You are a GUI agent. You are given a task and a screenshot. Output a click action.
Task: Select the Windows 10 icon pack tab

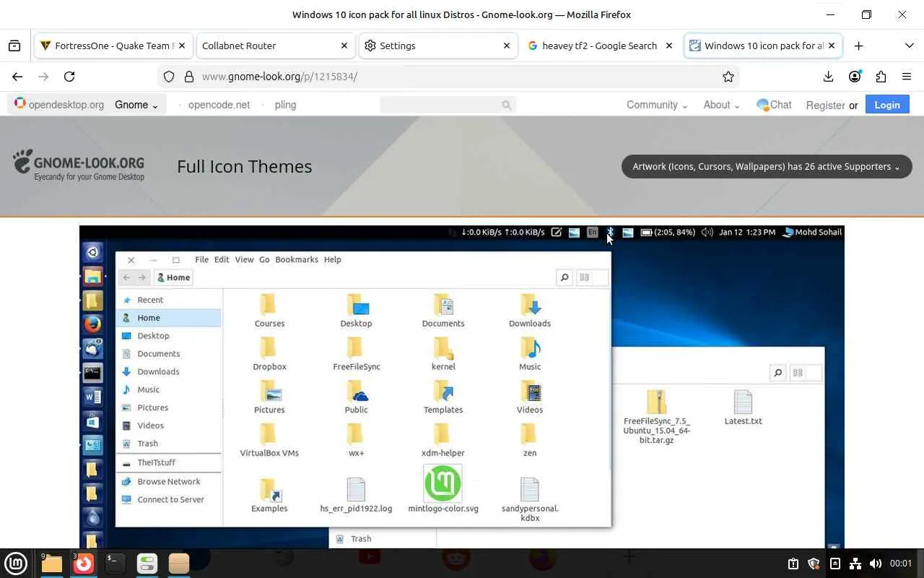tap(763, 46)
